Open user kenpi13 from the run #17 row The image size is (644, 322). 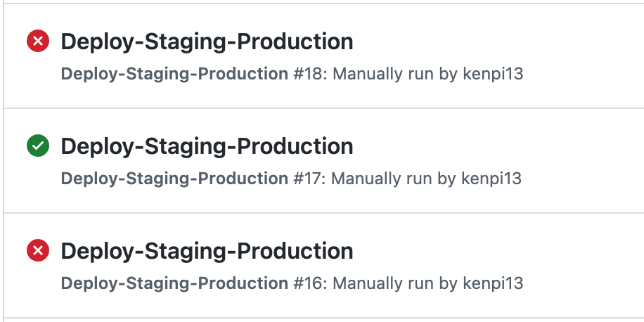pos(491,179)
